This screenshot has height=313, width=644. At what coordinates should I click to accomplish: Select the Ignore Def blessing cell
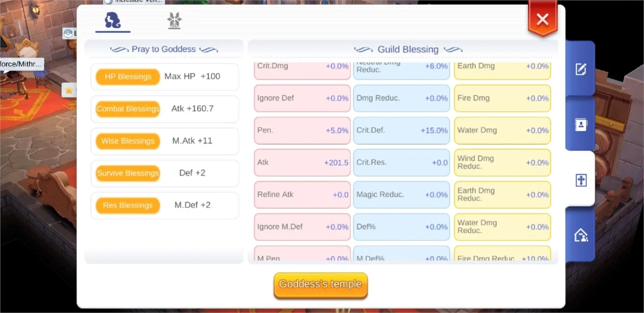[302, 98]
